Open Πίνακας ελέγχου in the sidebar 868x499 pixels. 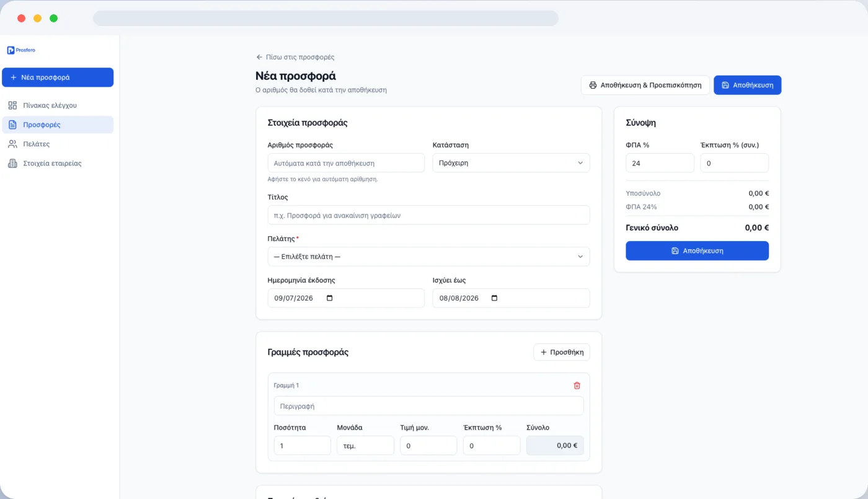[x=58, y=105]
